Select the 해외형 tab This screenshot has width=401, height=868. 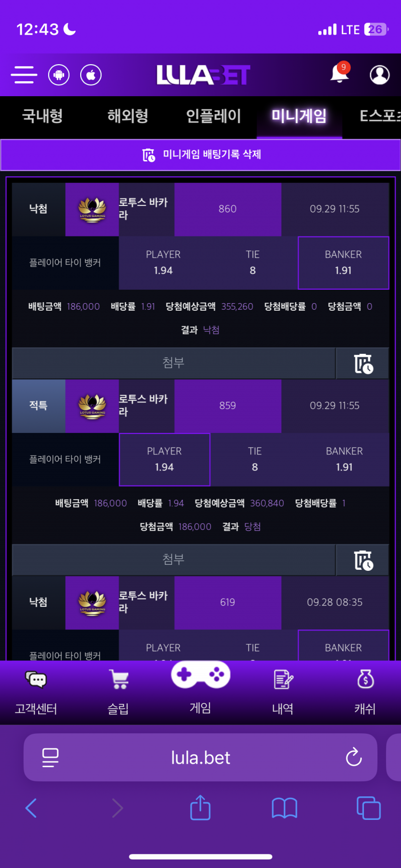point(128,116)
